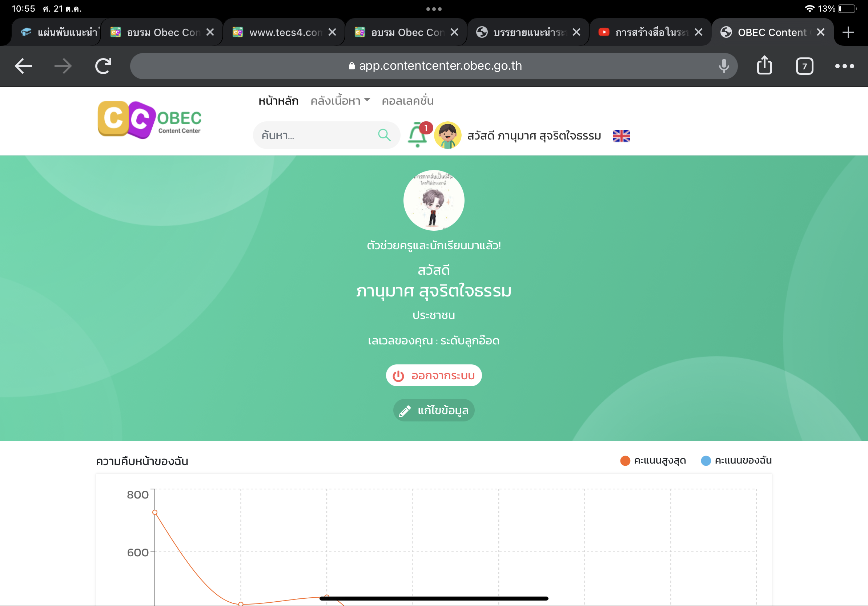Click the 10:55 clock in status bar
Screen dimensions: 868x606
pos(23,8)
